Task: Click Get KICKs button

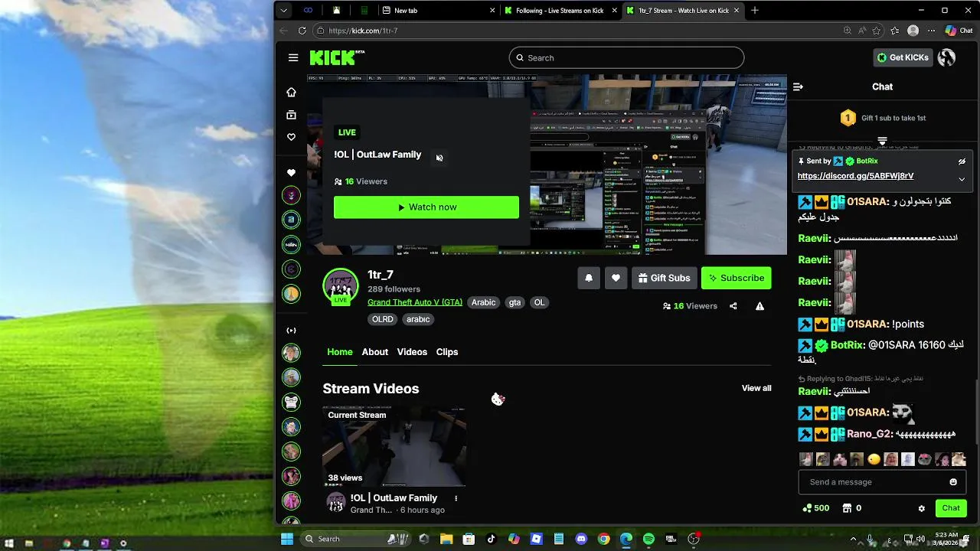Action: [903, 57]
